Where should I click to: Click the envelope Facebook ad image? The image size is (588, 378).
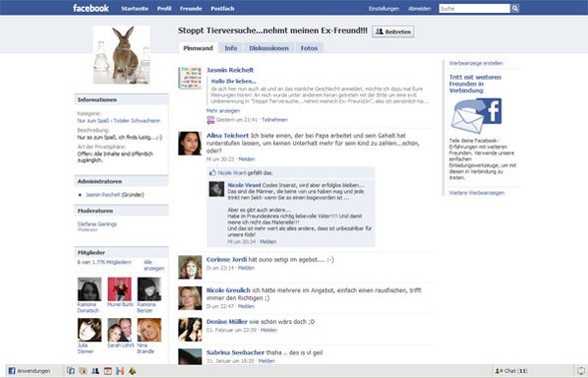(x=476, y=116)
